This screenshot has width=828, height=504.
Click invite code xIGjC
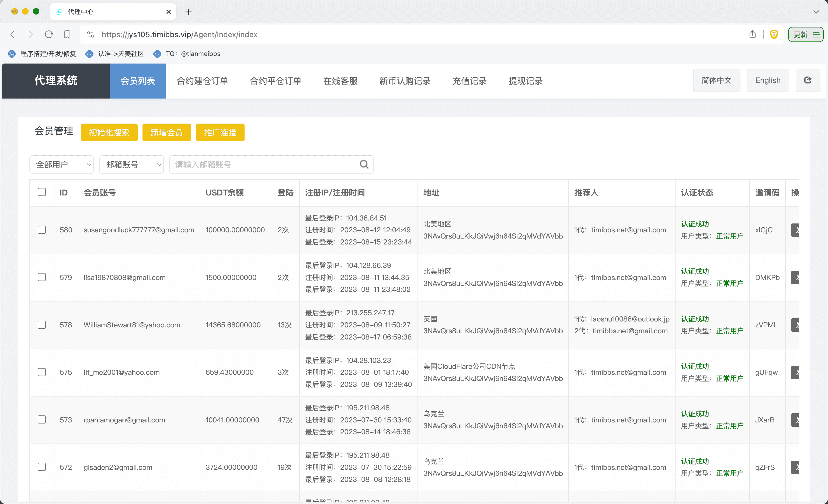point(764,230)
